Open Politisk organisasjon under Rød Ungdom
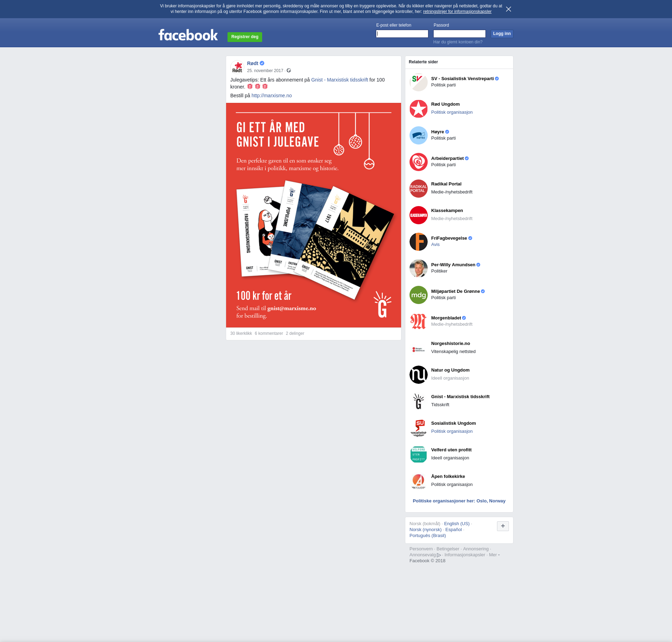672x642 pixels. pyautogui.click(x=452, y=112)
